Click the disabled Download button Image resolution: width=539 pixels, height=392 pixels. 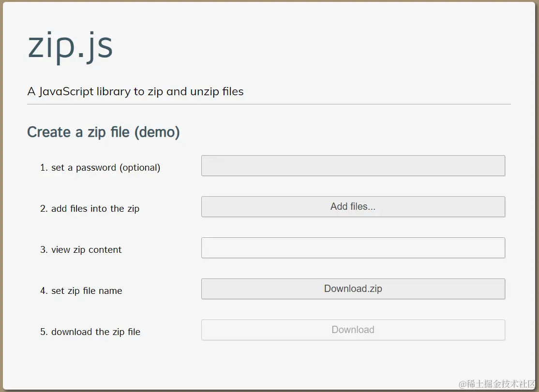pyautogui.click(x=353, y=330)
